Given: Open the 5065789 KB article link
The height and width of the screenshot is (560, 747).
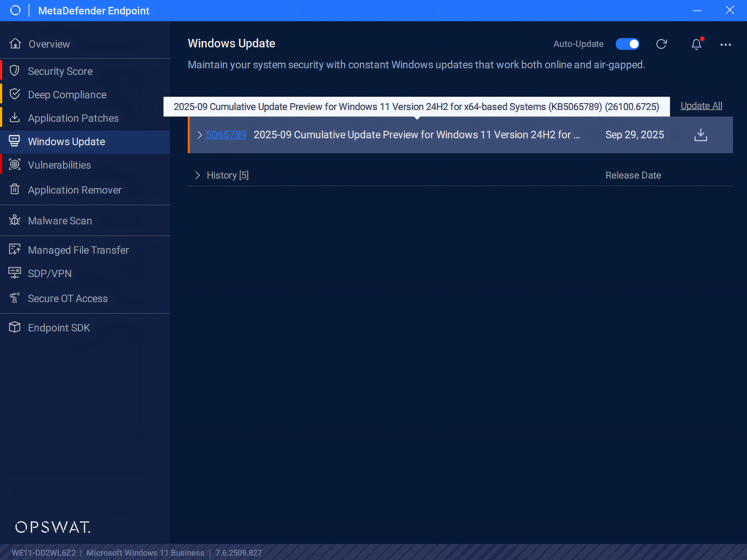Looking at the screenshot, I should tap(226, 135).
